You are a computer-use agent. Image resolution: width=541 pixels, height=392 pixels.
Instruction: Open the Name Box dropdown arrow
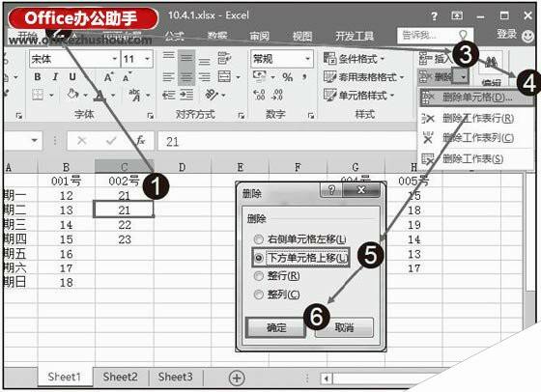(34, 141)
